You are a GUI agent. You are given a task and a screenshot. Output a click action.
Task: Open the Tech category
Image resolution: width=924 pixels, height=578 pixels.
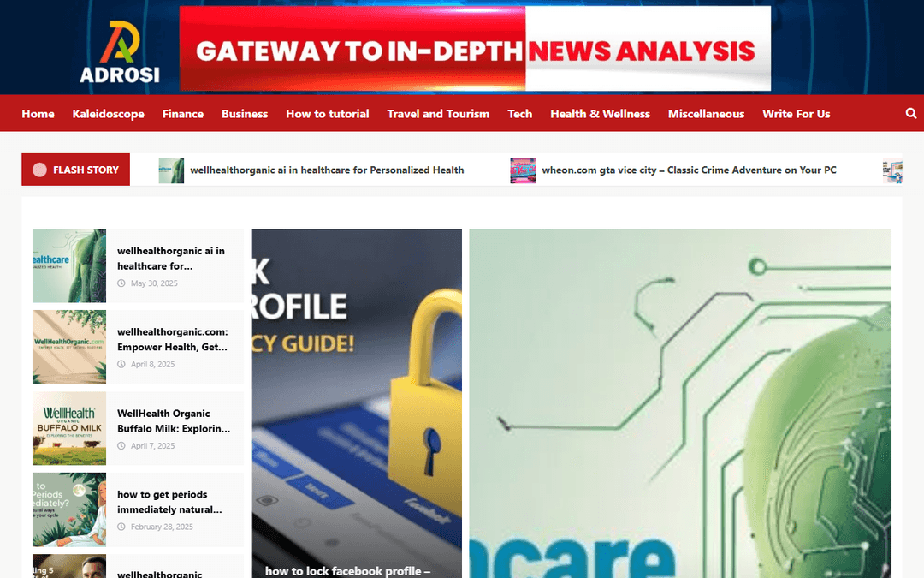[x=520, y=114]
